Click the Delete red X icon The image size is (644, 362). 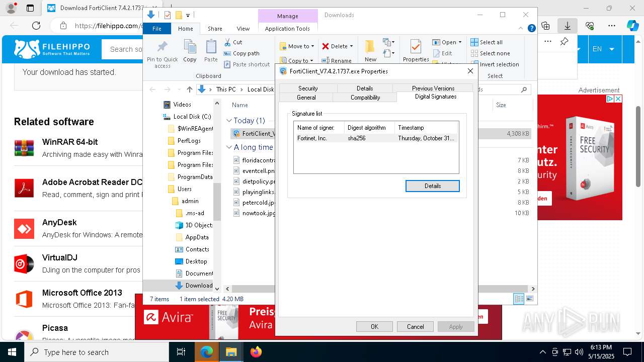pyautogui.click(x=326, y=46)
